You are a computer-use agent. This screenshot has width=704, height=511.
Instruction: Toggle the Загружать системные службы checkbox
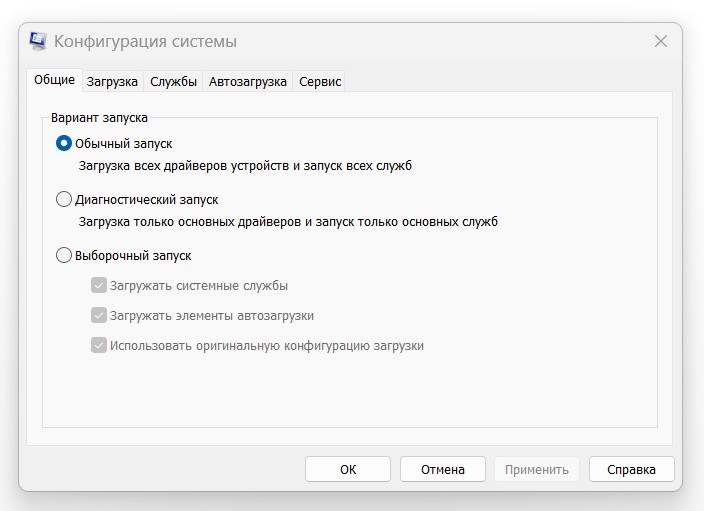pos(99,286)
